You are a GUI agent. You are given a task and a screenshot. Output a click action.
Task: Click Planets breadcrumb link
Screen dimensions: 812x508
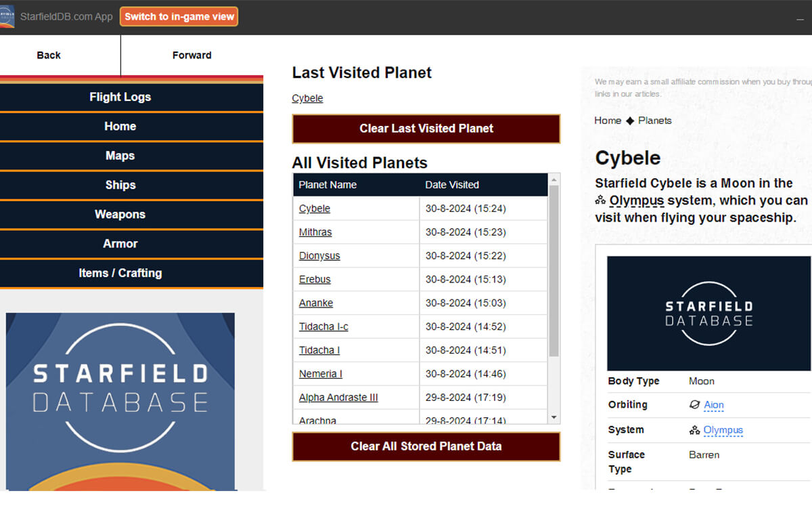(655, 121)
